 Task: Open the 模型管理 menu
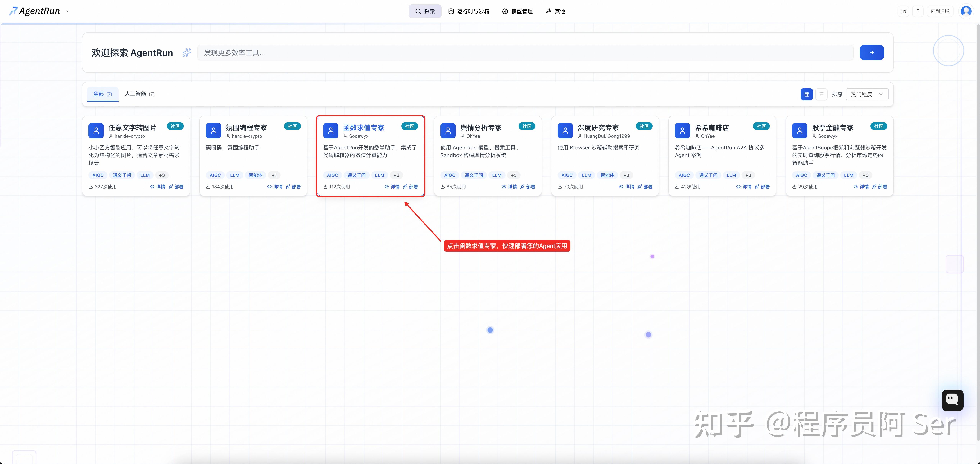(517, 11)
